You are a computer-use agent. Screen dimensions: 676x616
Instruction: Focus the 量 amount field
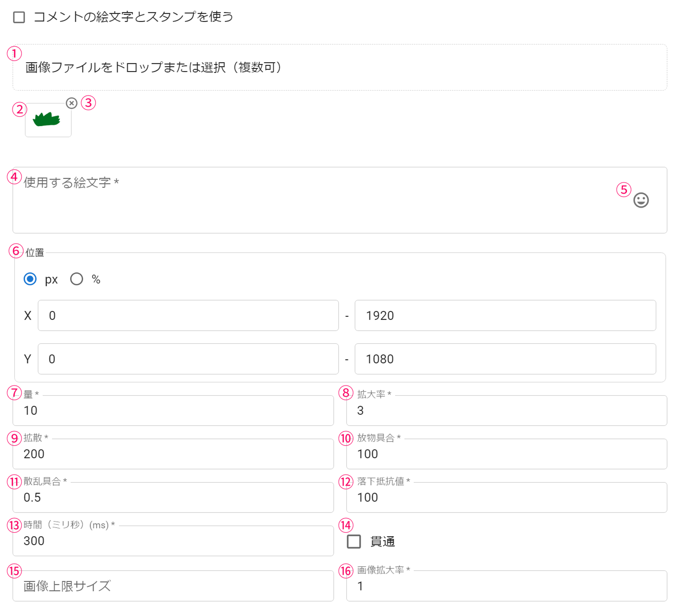[173, 410]
